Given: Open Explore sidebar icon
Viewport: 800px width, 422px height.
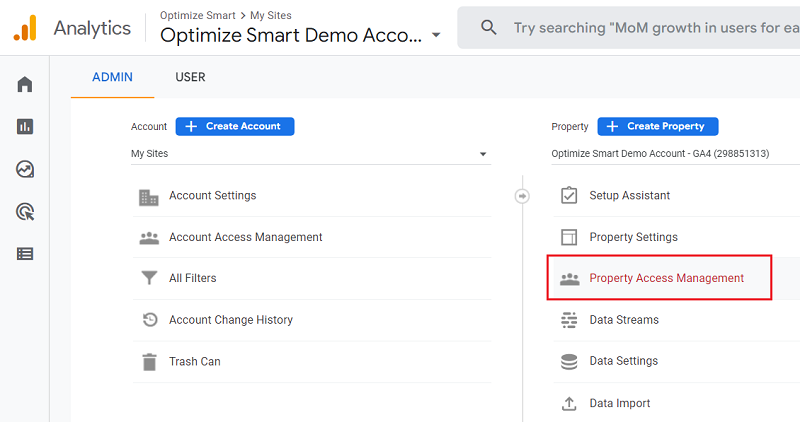Looking at the screenshot, I should click(24, 169).
